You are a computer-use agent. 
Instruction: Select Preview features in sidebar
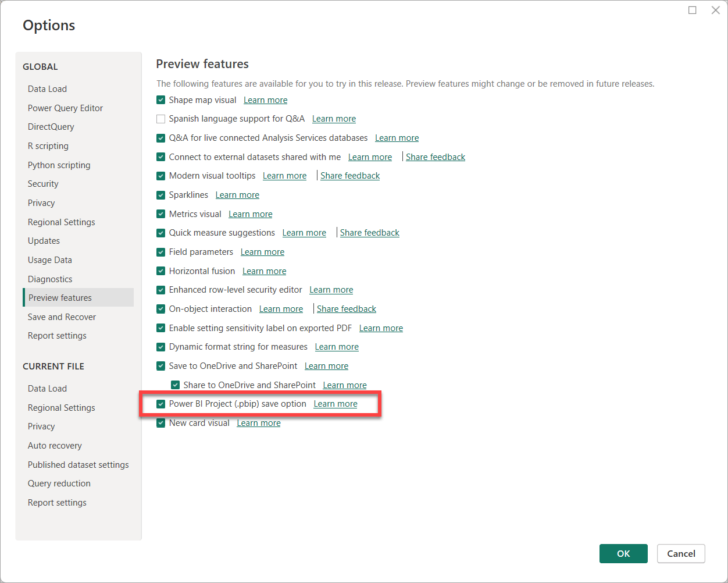pyautogui.click(x=78, y=297)
